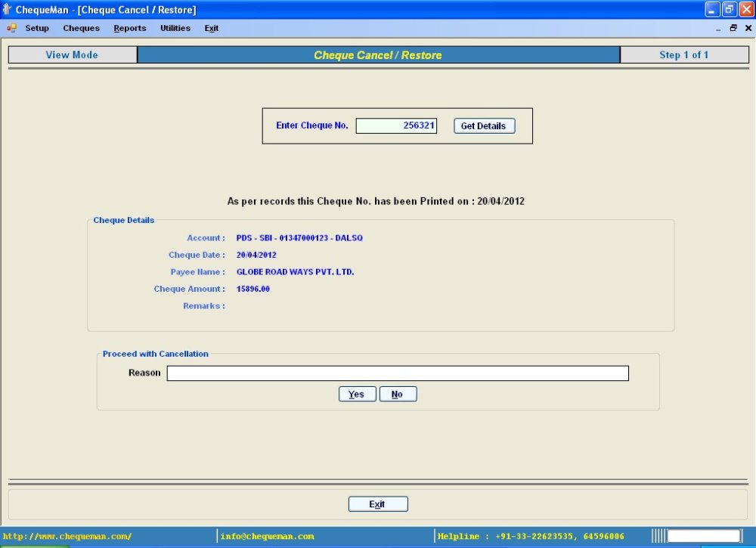Click the Reason text box
Image resolution: width=756 pixels, height=548 pixels.
[x=398, y=373]
